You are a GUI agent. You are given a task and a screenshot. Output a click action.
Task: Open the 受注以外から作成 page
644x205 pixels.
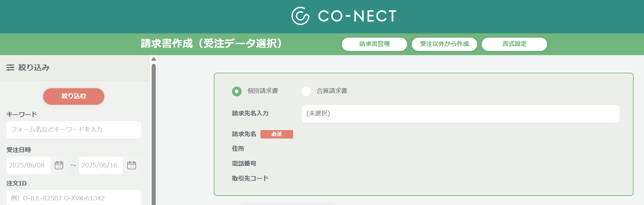pyautogui.click(x=444, y=44)
